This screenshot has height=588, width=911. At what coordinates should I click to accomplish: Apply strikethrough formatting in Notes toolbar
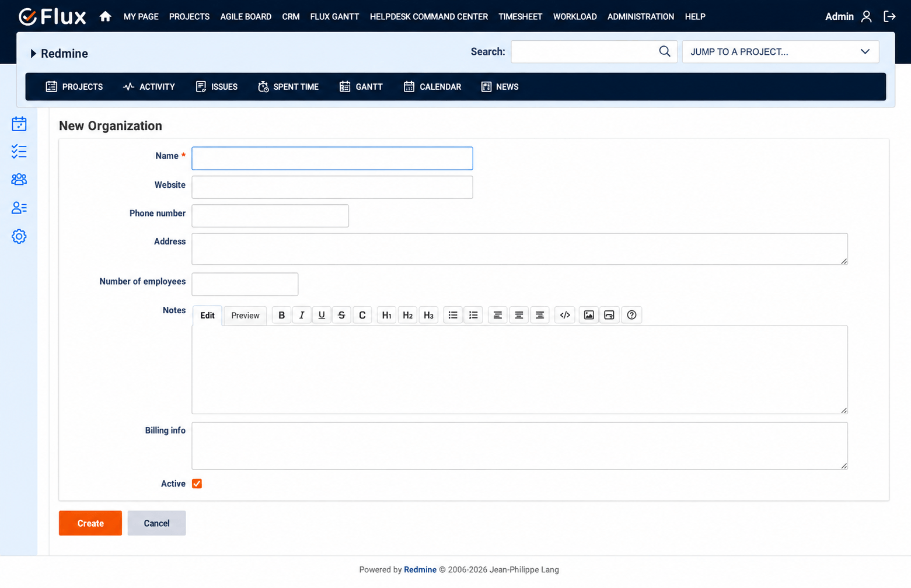click(x=341, y=315)
